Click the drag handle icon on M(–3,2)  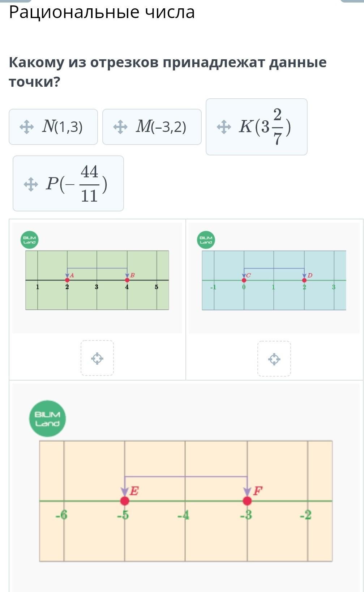(x=120, y=127)
